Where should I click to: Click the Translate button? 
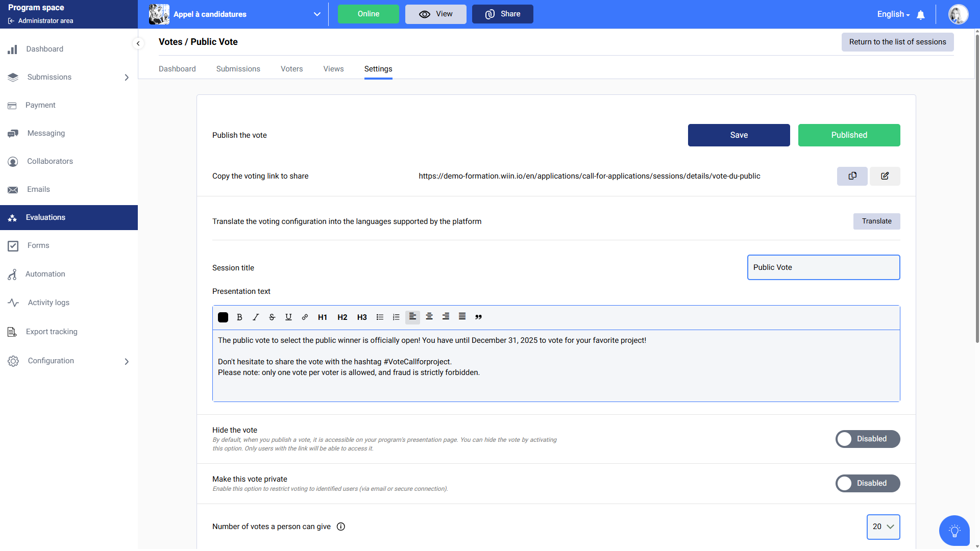pyautogui.click(x=876, y=221)
